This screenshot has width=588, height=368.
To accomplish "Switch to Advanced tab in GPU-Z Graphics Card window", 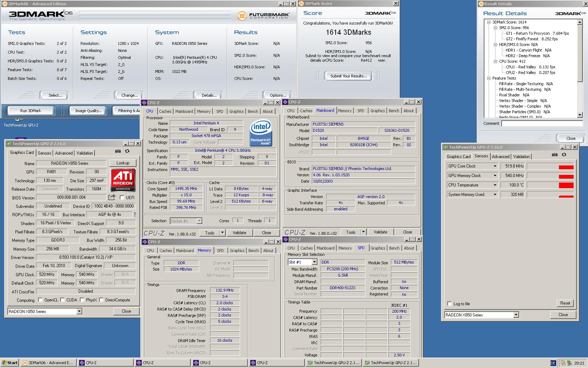I will click(64, 153).
